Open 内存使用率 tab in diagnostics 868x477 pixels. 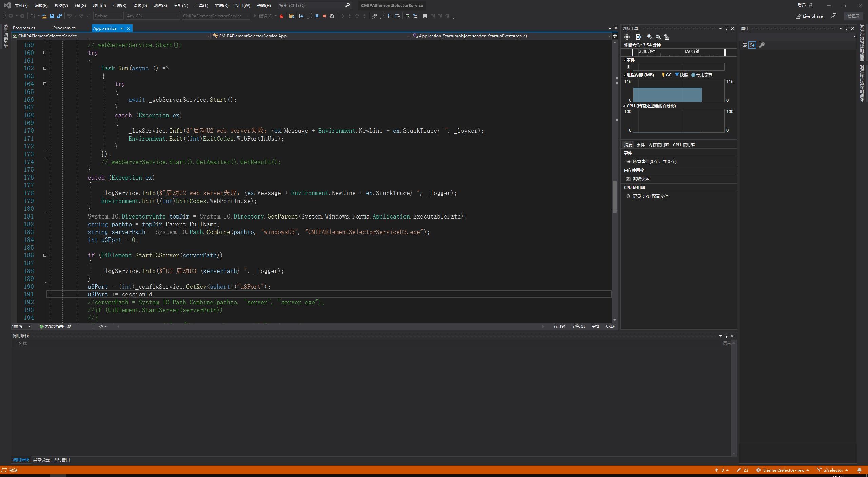(x=659, y=145)
